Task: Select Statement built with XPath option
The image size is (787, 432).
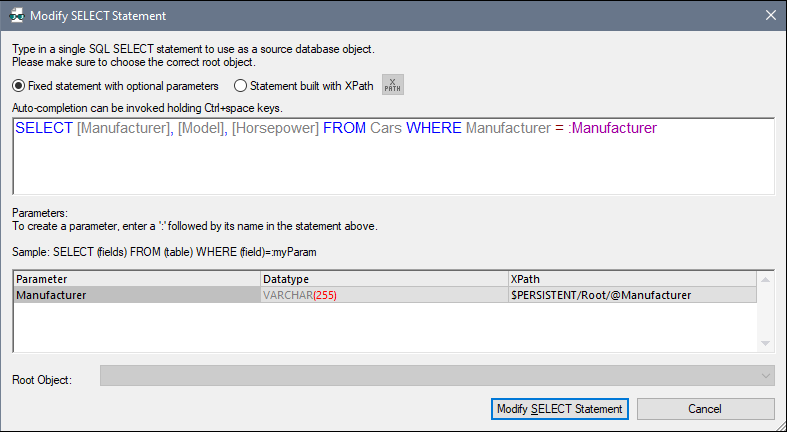Action: pos(240,86)
